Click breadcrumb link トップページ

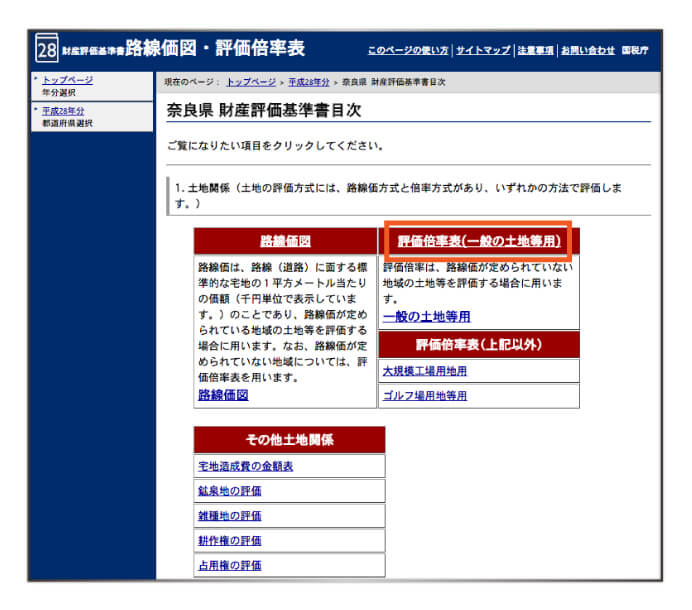point(251,82)
